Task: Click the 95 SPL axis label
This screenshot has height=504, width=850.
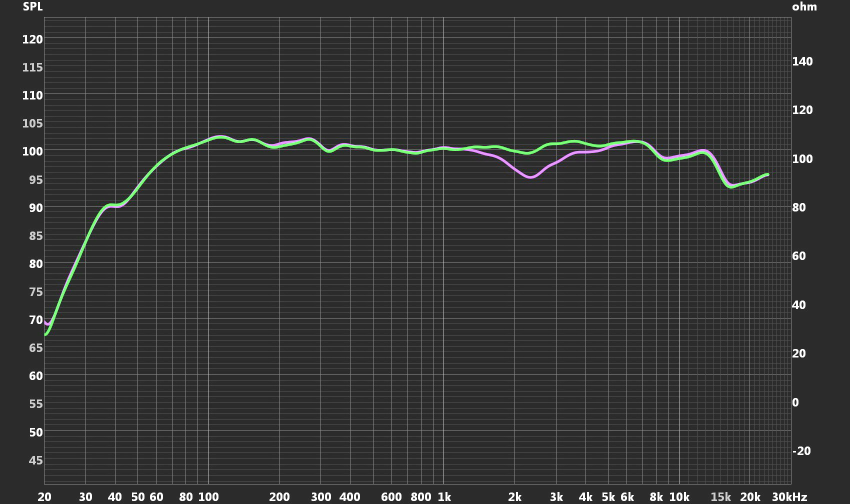Action: (36, 179)
